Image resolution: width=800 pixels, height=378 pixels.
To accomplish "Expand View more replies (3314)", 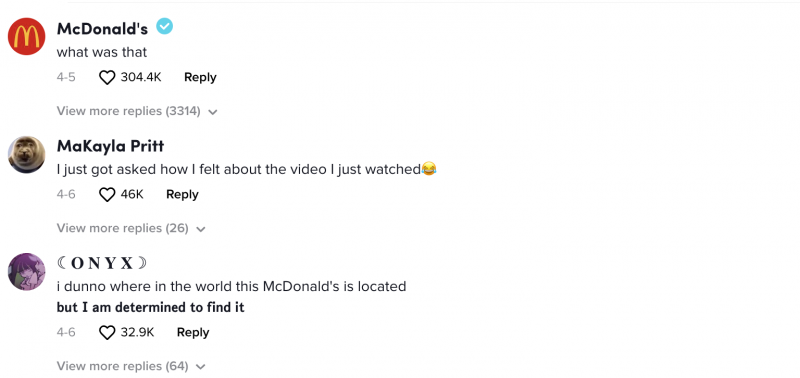I will click(137, 111).
